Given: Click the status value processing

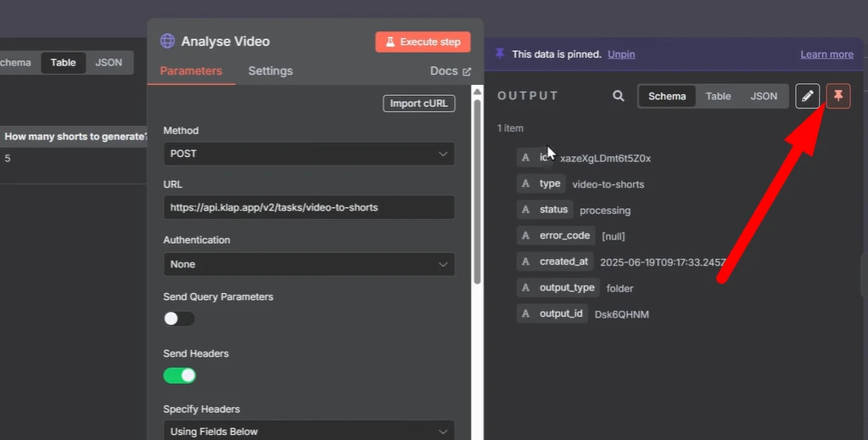Looking at the screenshot, I should [605, 211].
